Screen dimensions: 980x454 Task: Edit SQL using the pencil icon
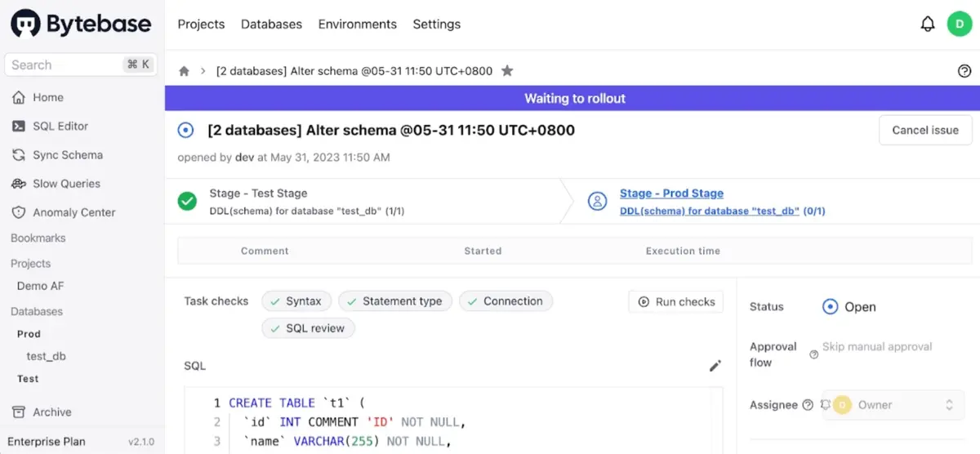(715, 366)
